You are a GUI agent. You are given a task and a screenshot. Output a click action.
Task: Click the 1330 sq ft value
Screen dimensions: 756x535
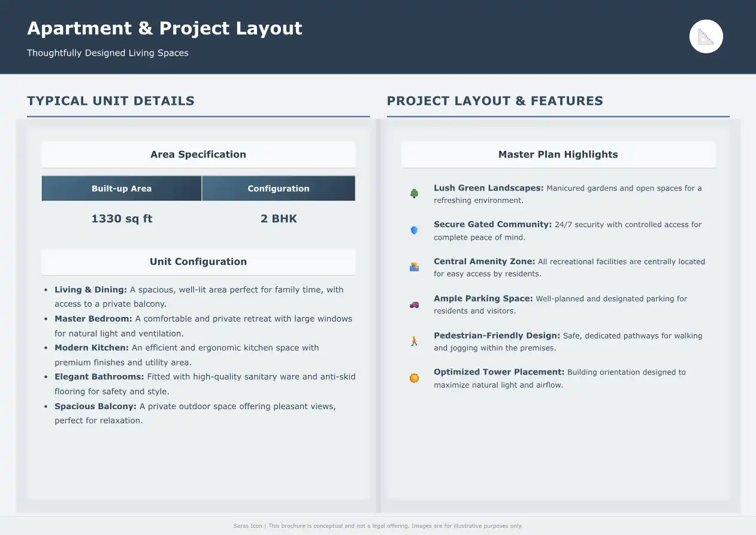[122, 219]
